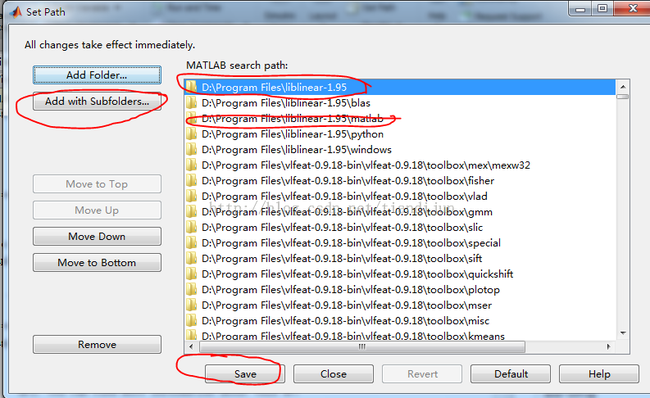Click vertical scrollbar down arrow
Viewport: 650px width, 398px height.
coord(623,333)
